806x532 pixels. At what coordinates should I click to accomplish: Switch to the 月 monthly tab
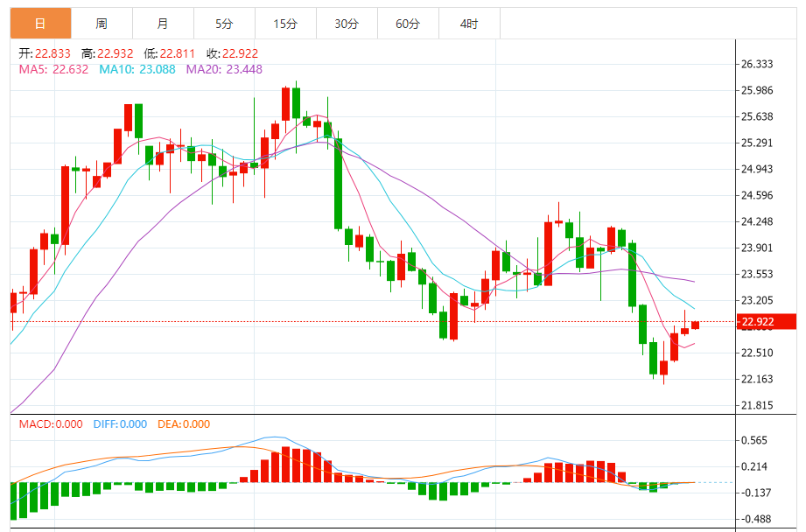point(163,24)
